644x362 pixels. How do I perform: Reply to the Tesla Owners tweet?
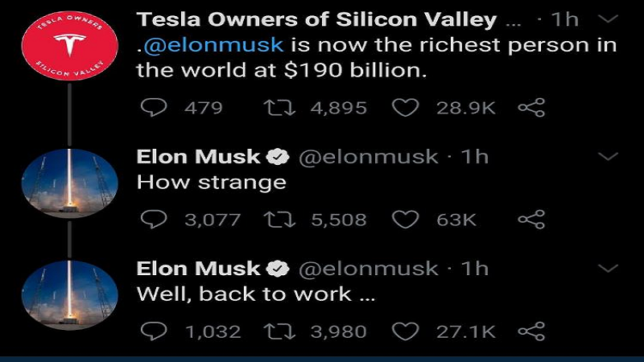[x=152, y=108]
